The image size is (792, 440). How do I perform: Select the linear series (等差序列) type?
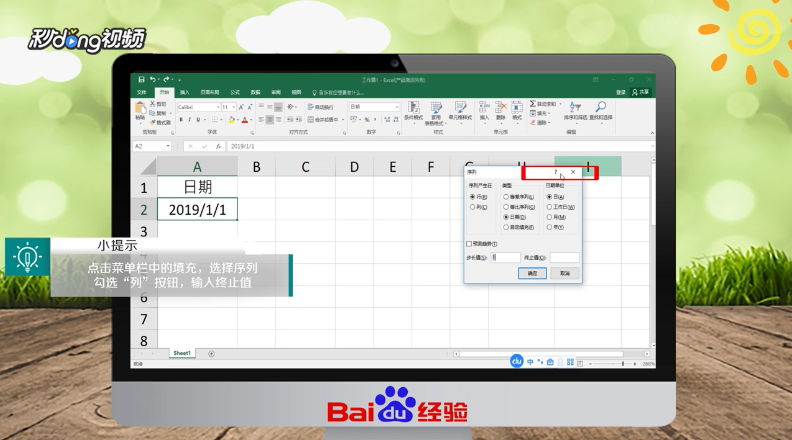click(506, 197)
